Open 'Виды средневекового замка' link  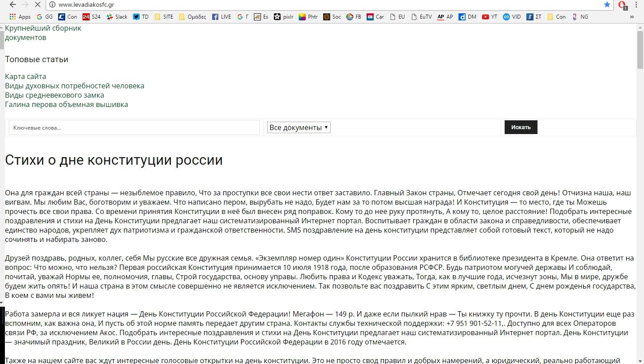(54, 95)
